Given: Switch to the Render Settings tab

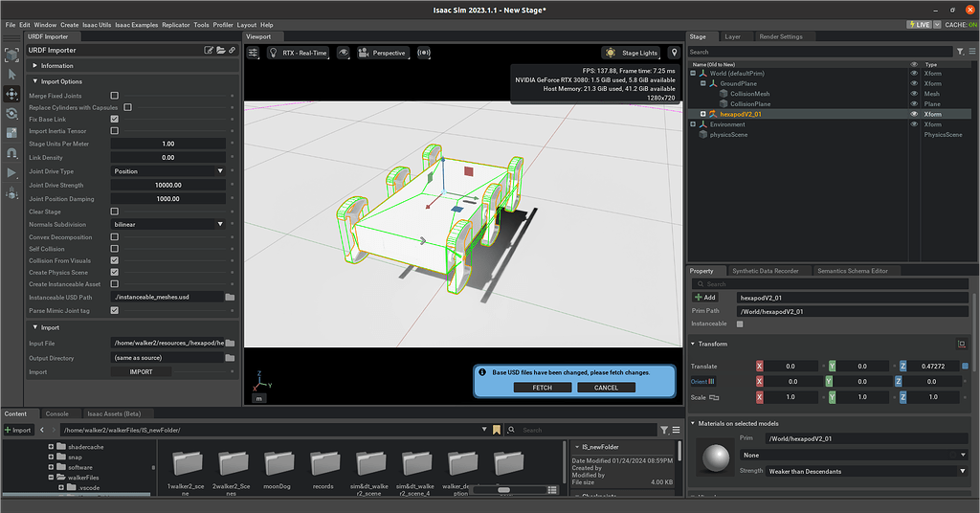Looking at the screenshot, I should (780, 36).
